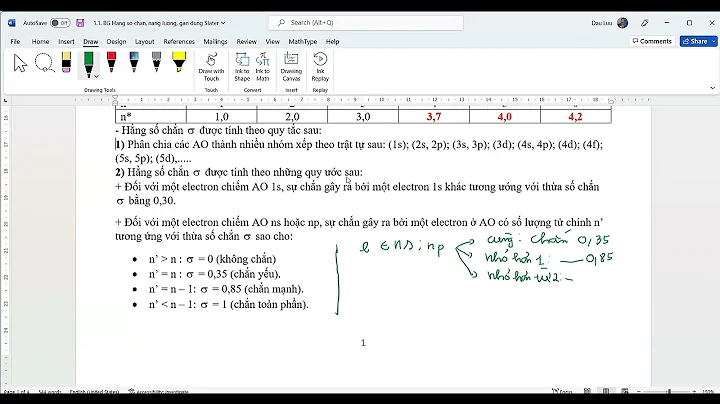
Task: Select the green pen
Action: (88, 63)
